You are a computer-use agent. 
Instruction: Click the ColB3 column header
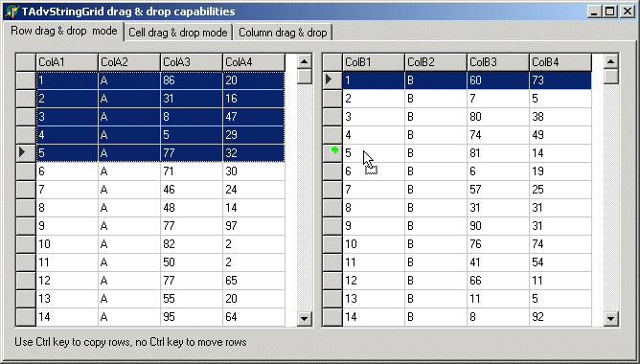(498, 62)
